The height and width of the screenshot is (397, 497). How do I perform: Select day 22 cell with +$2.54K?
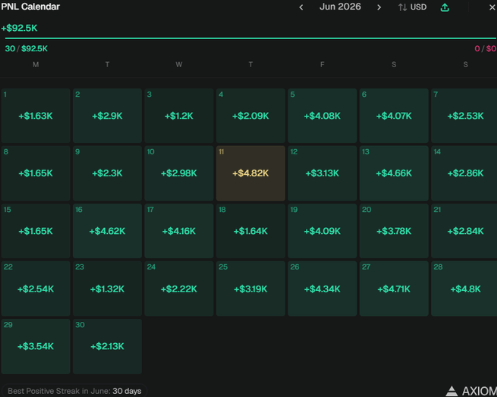point(36,289)
